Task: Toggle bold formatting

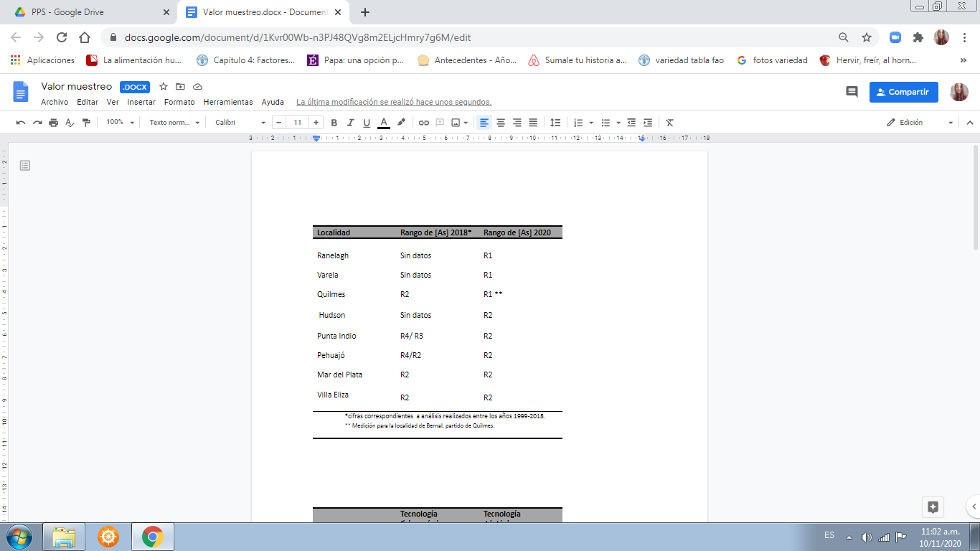Action: click(x=334, y=123)
